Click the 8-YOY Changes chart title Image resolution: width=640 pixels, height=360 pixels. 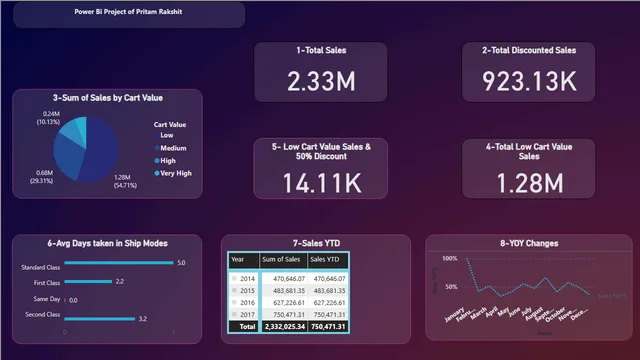pyautogui.click(x=529, y=243)
